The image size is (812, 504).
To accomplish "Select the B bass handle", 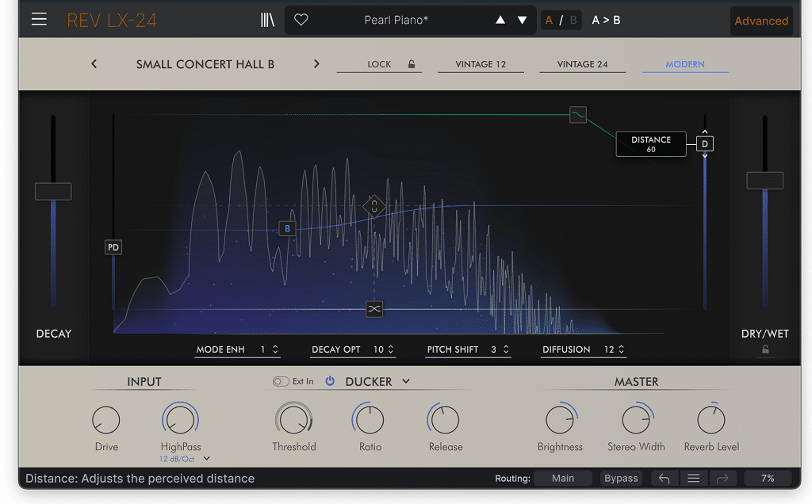I will coord(287,228).
